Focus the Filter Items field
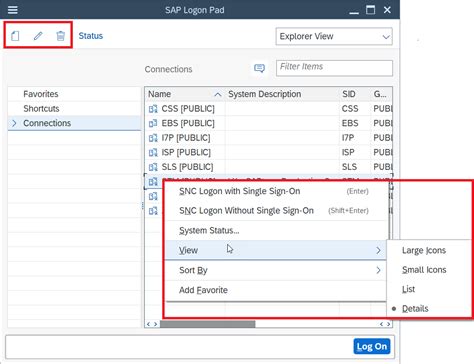Viewport: 474px width, 364px height. [x=334, y=68]
